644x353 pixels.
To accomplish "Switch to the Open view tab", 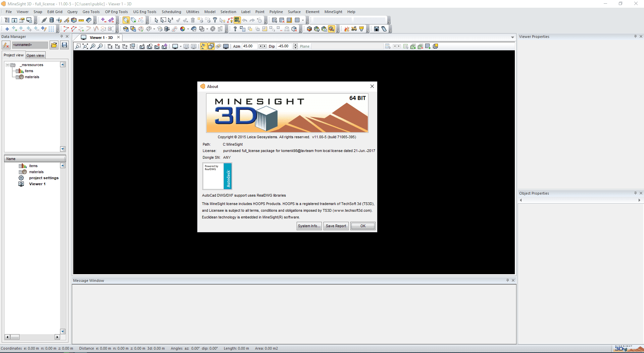I will click(x=35, y=55).
